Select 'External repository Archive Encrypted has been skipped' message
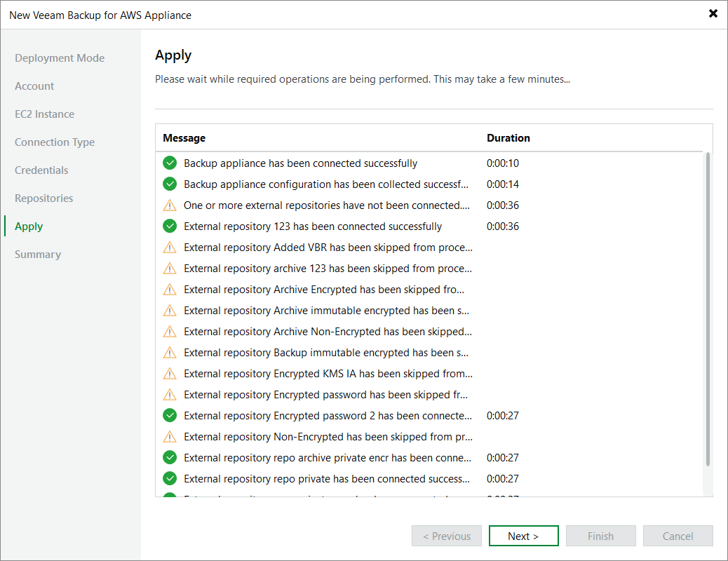 click(324, 290)
